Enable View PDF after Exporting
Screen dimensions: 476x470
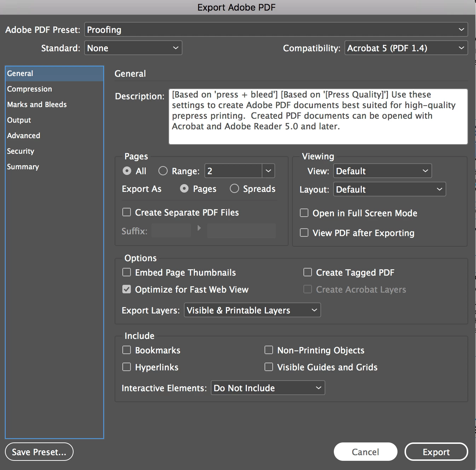point(304,233)
